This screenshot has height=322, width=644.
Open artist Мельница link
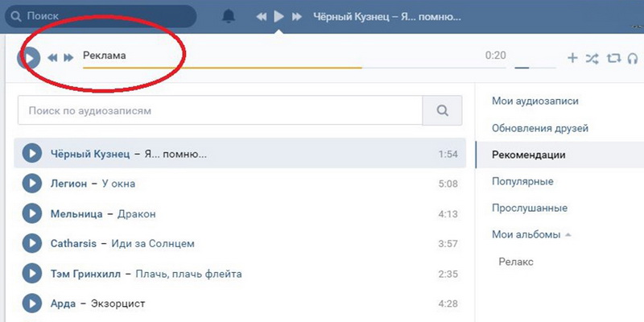(x=76, y=213)
